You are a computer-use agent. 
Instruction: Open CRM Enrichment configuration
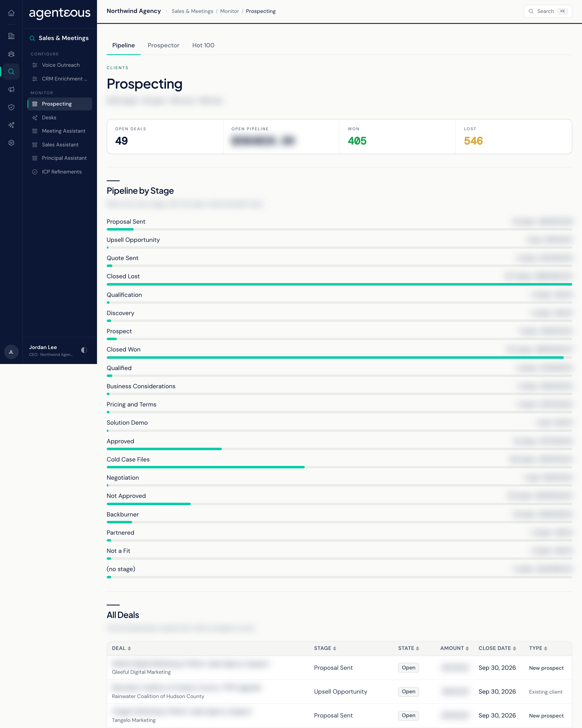coord(60,79)
